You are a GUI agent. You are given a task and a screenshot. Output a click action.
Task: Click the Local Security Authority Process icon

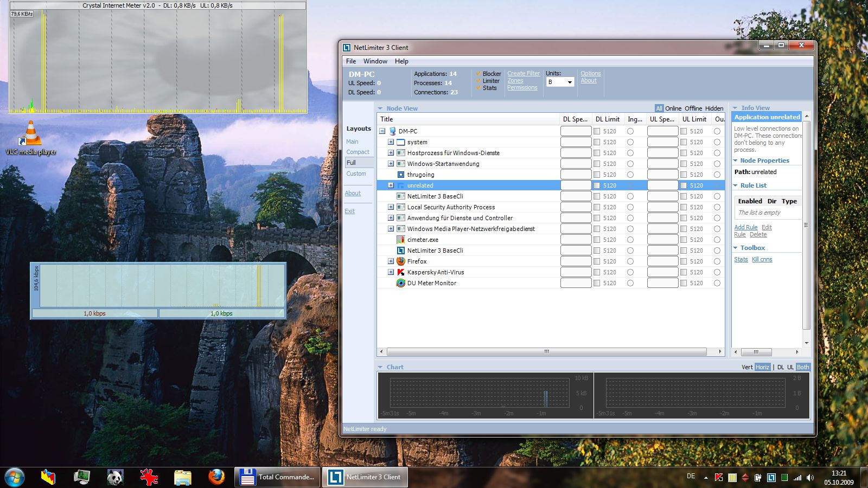pos(401,207)
